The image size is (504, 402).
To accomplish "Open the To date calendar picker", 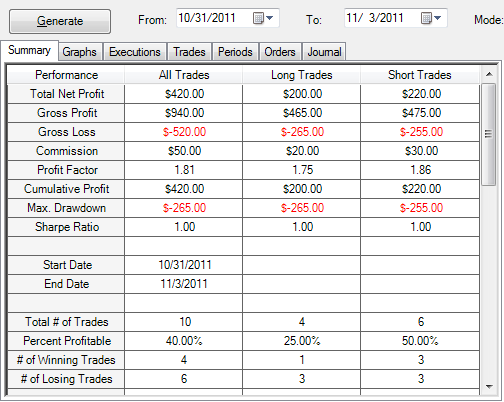I will [x=431, y=18].
